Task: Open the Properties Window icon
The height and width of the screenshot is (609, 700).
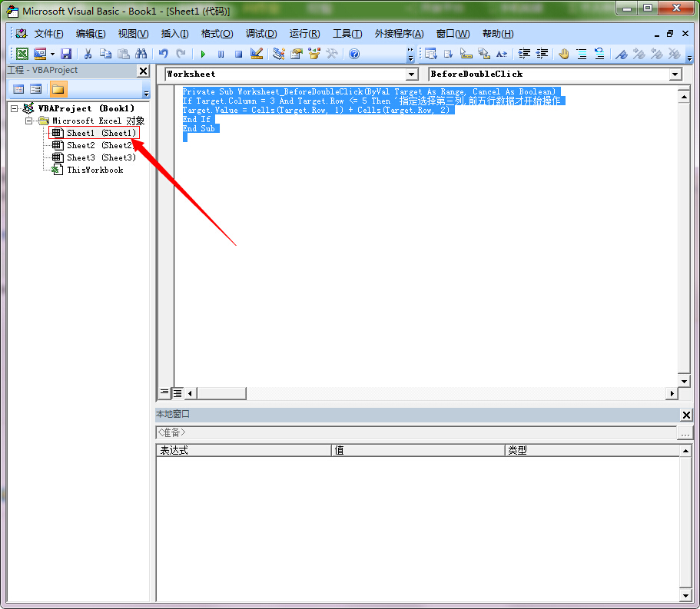Action: [297, 54]
